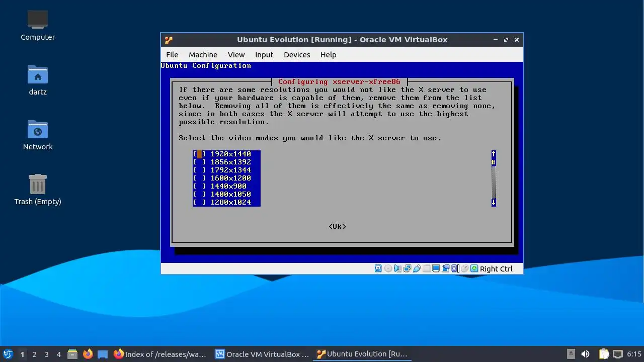This screenshot has height=362, width=644.
Task: Switch to workspace 2 in the pager
Action: 34,354
